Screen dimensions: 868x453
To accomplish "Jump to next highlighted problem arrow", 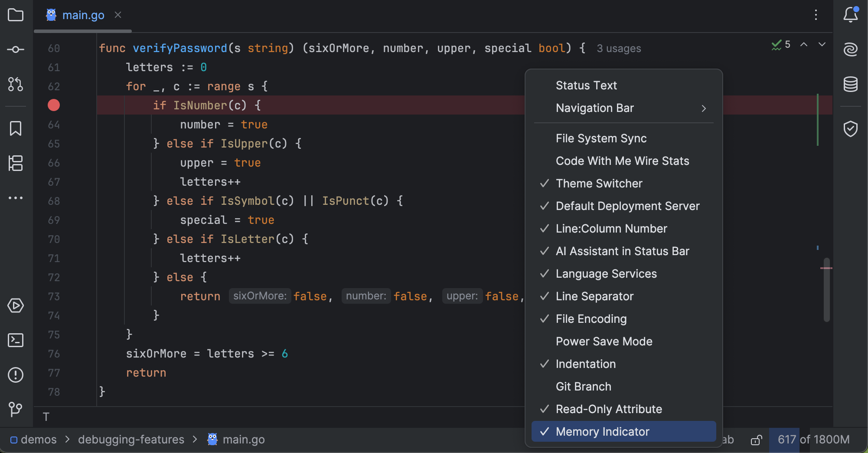I will point(822,45).
